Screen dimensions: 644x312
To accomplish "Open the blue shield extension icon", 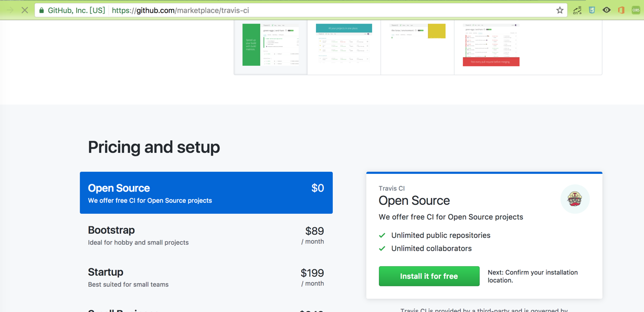I will 592,10.
